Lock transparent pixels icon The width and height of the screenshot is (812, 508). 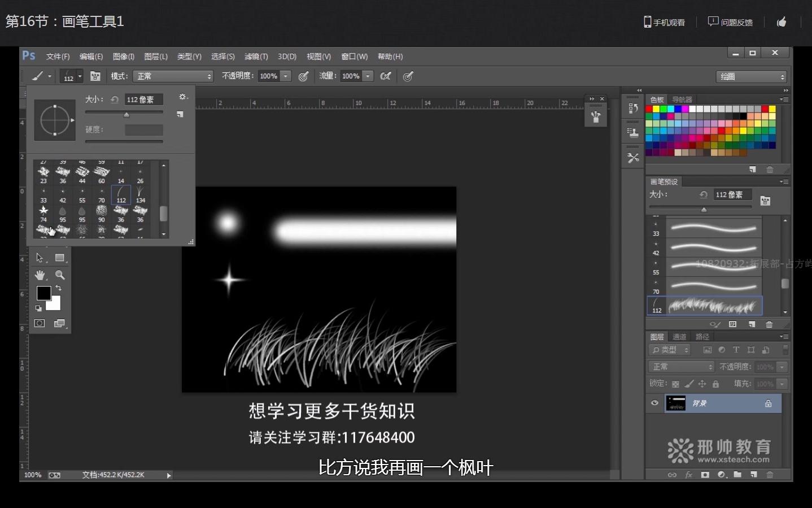(675, 384)
